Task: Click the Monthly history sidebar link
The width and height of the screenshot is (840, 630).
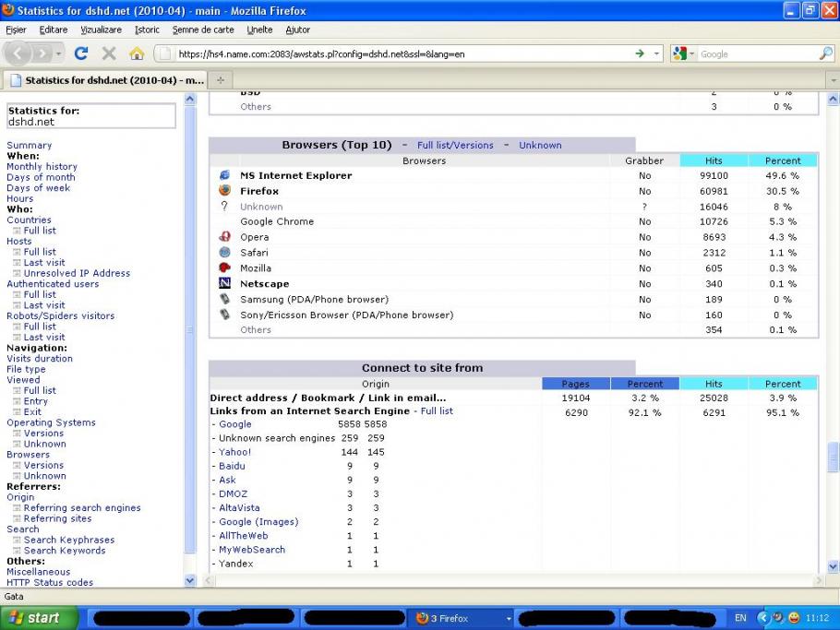Action: (42, 167)
